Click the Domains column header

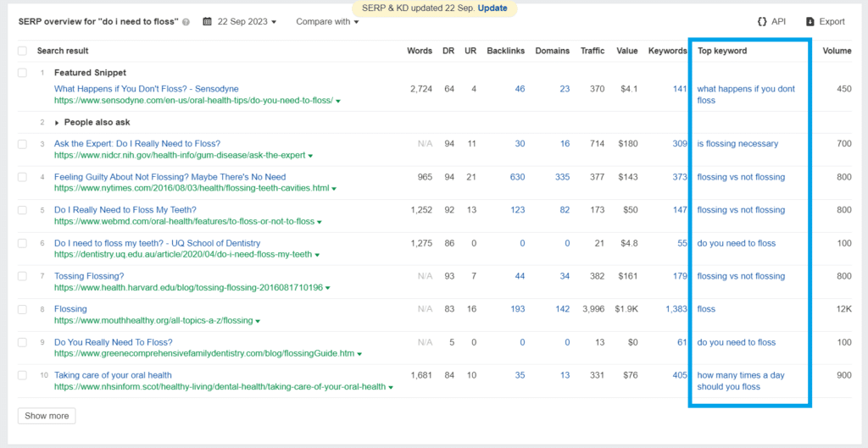[553, 51]
